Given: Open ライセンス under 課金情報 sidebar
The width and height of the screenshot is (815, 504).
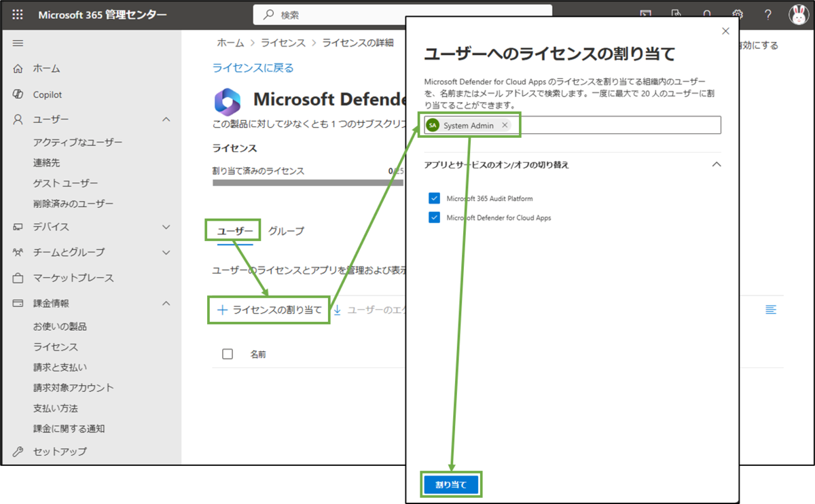Looking at the screenshot, I should pyautogui.click(x=56, y=347).
